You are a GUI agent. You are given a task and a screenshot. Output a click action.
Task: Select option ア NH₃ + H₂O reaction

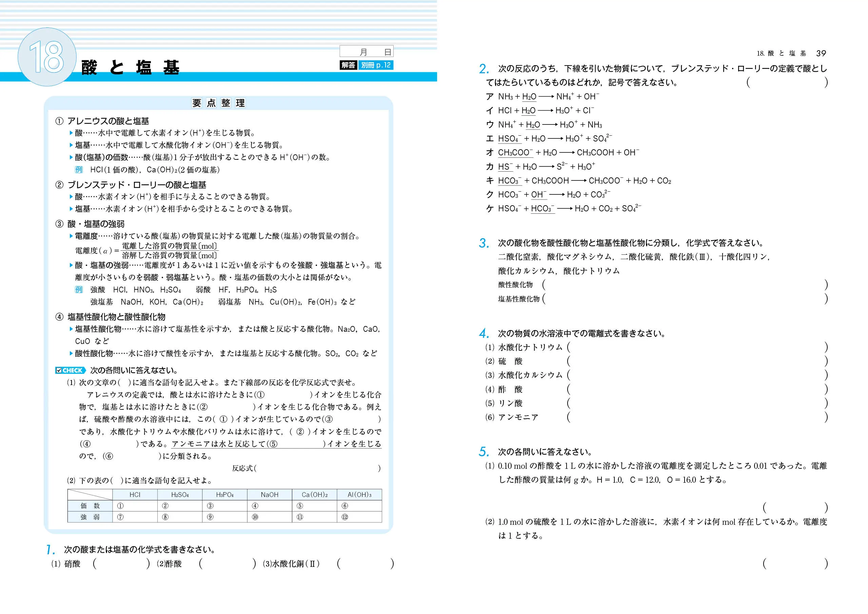coord(542,96)
